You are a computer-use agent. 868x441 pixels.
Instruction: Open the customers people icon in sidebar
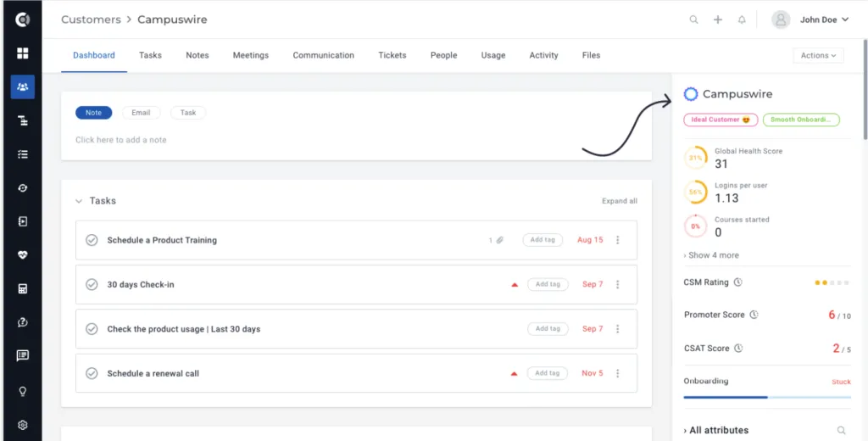click(x=23, y=87)
